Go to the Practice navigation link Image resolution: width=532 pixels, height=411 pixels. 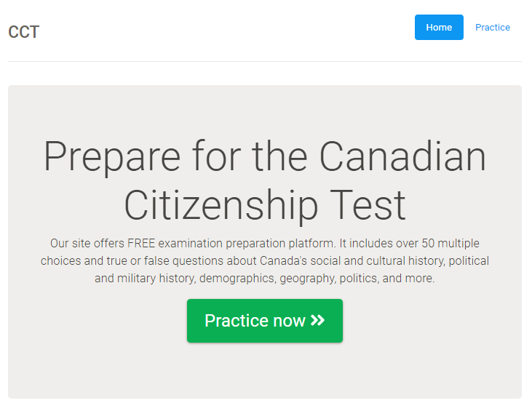click(x=493, y=28)
